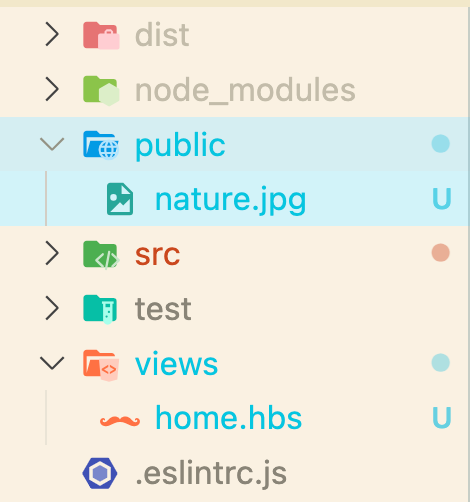Click the Handlebars mustache icon
Image resolution: width=470 pixels, height=502 pixels.
(120, 421)
